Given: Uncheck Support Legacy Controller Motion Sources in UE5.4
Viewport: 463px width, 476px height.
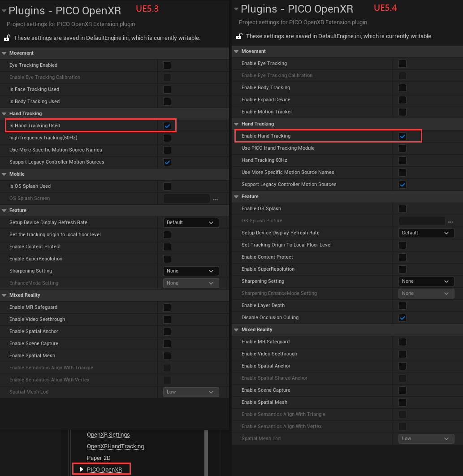Looking at the screenshot, I should [x=402, y=185].
